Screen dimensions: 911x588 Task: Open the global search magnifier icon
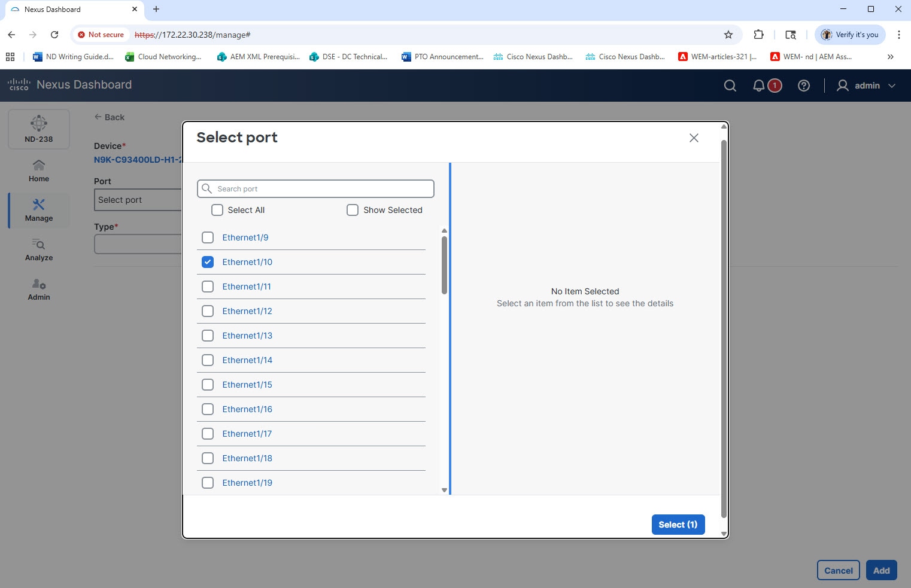(730, 86)
